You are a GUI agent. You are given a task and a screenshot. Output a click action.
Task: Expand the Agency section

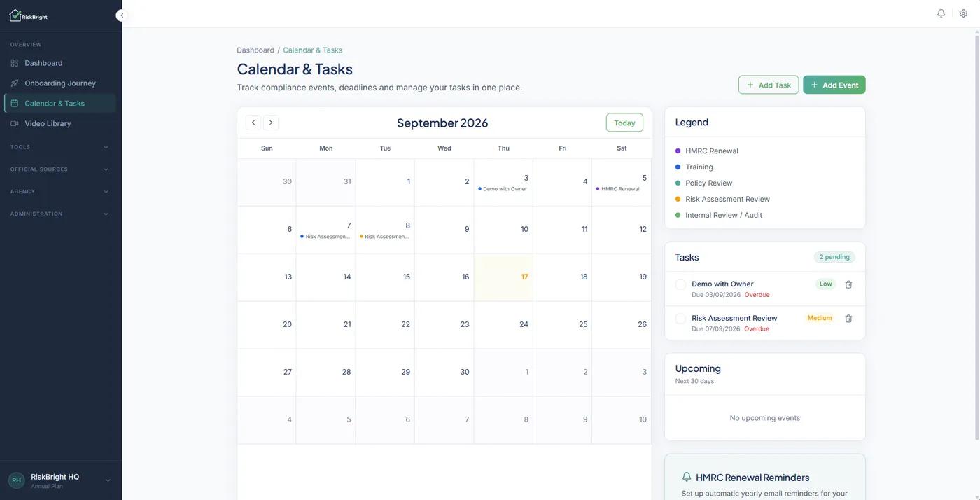pyautogui.click(x=60, y=191)
